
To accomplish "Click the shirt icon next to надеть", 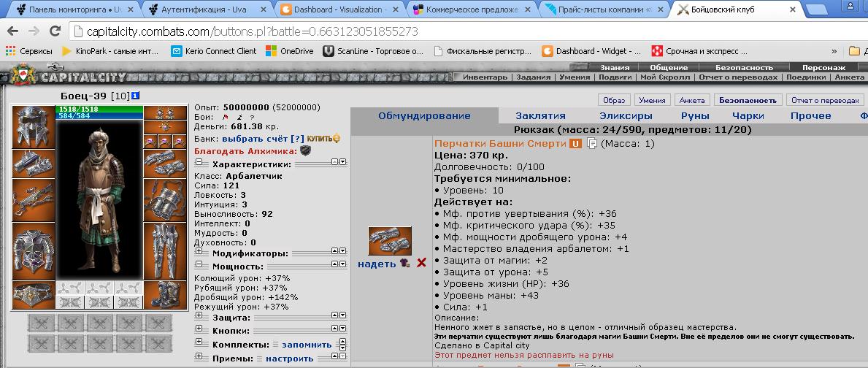I will tap(404, 264).
